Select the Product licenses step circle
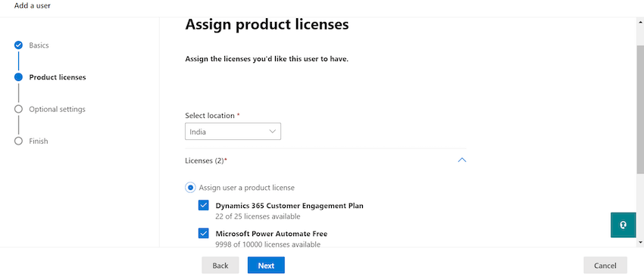This screenshot has width=644, height=280. tap(18, 77)
